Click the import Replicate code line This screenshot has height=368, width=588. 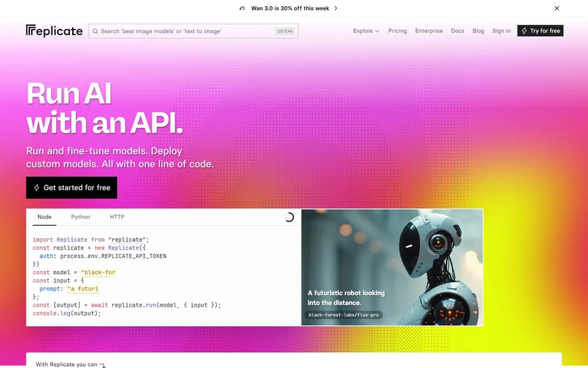click(91, 240)
